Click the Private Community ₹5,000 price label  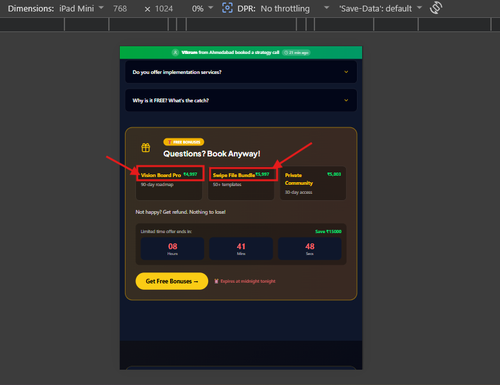(334, 174)
